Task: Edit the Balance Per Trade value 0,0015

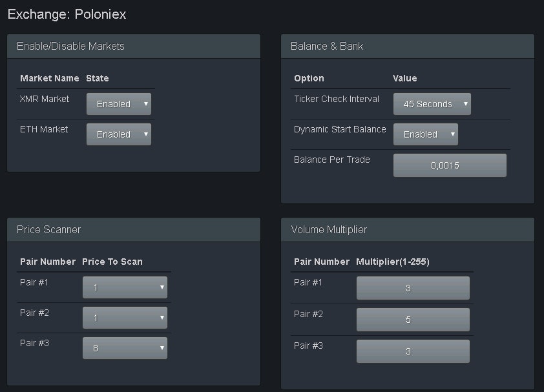Action: (x=450, y=165)
